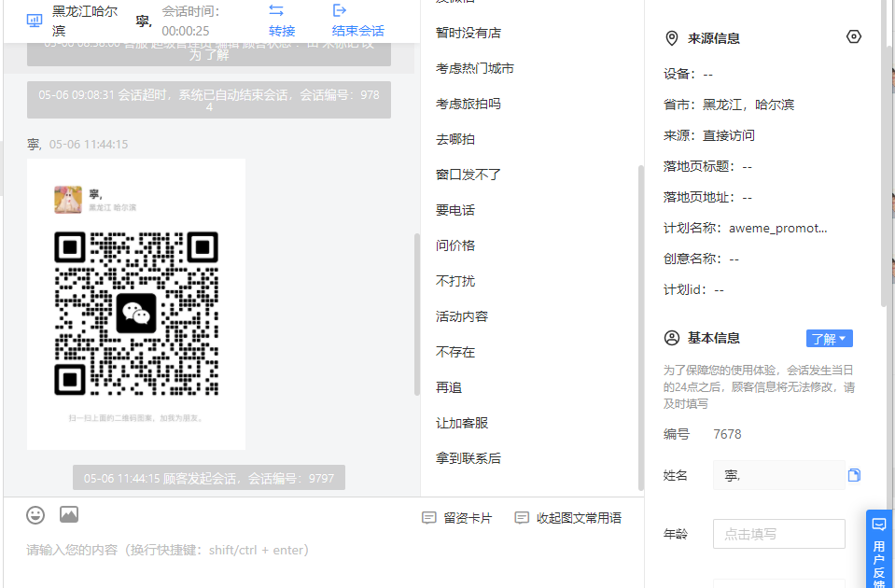Click the quick phrases list scrollbar

[641, 329]
